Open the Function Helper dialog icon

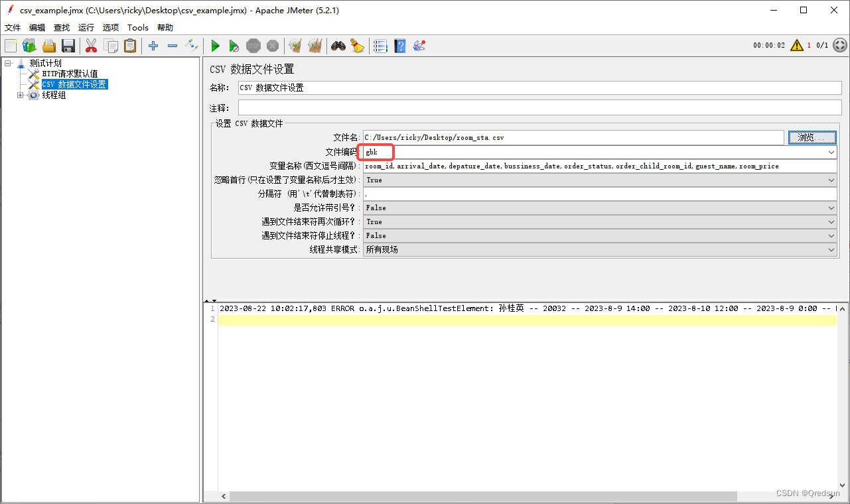(x=380, y=46)
